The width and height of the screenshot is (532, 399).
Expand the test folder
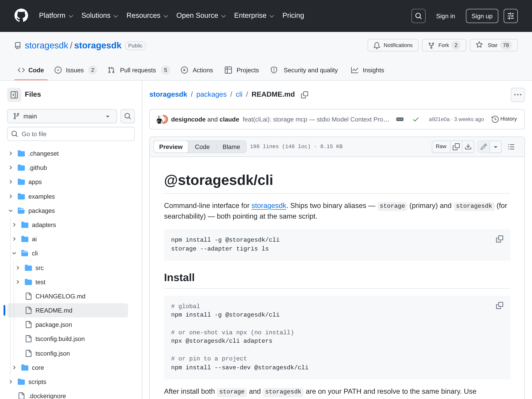coord(18,282)
